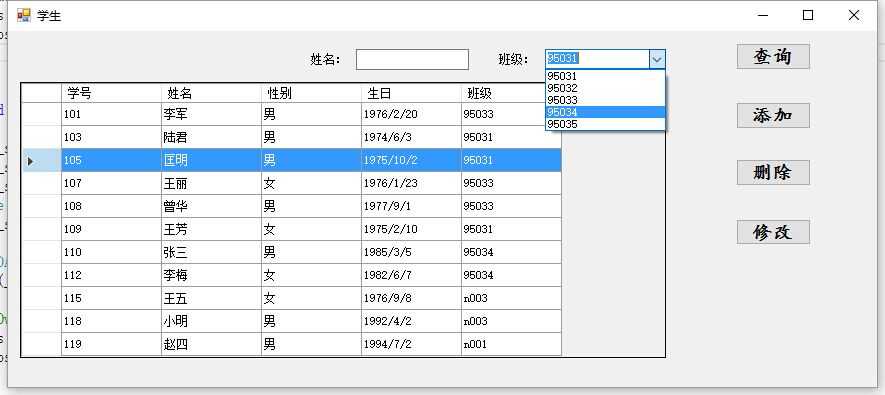The height and width of the screenshot is (395, 885).
Task: Click birthday cell 1974/6/3
Action: pyautogui.click(x=411, y=137)
